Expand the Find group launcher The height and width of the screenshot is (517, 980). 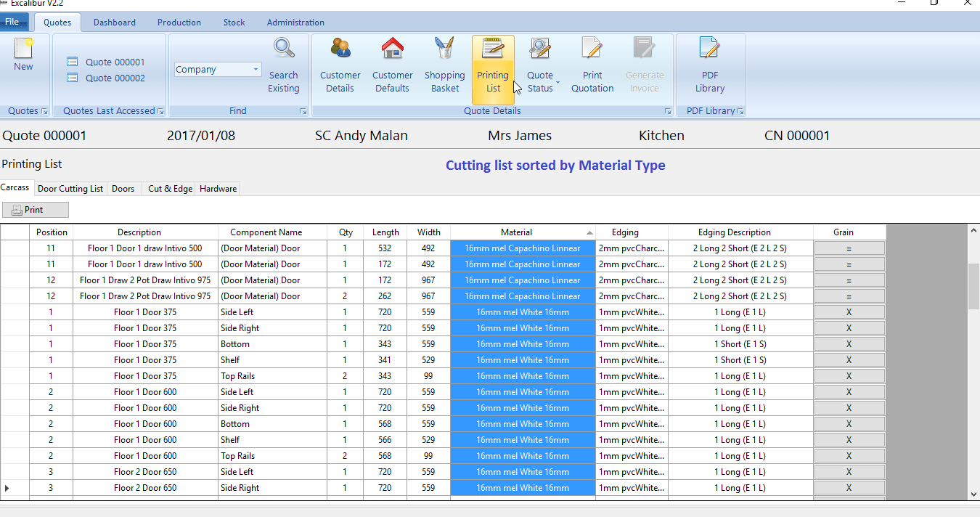tap(303, 111)
